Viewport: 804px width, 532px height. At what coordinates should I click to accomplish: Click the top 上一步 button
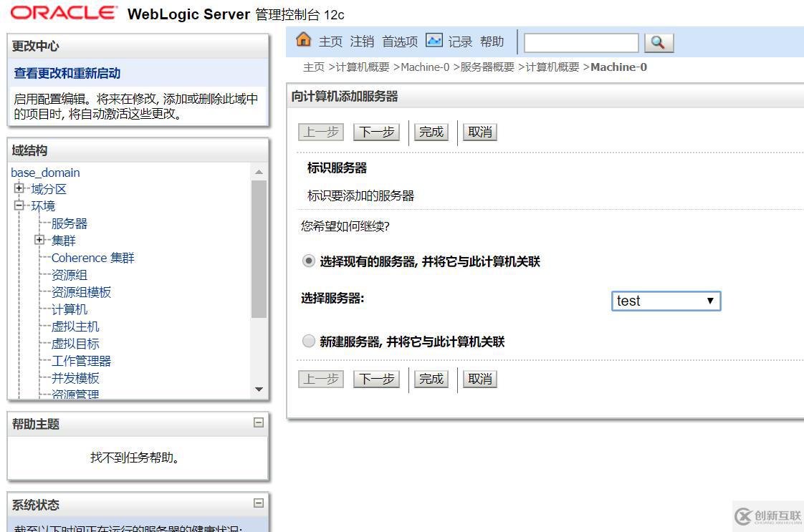(x=321, y=132)
